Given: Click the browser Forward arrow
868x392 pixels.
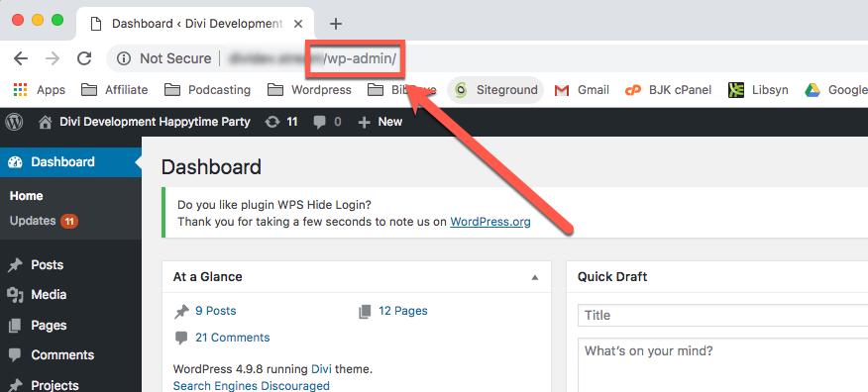Looking at the screenshot, I should pos(53,58).
